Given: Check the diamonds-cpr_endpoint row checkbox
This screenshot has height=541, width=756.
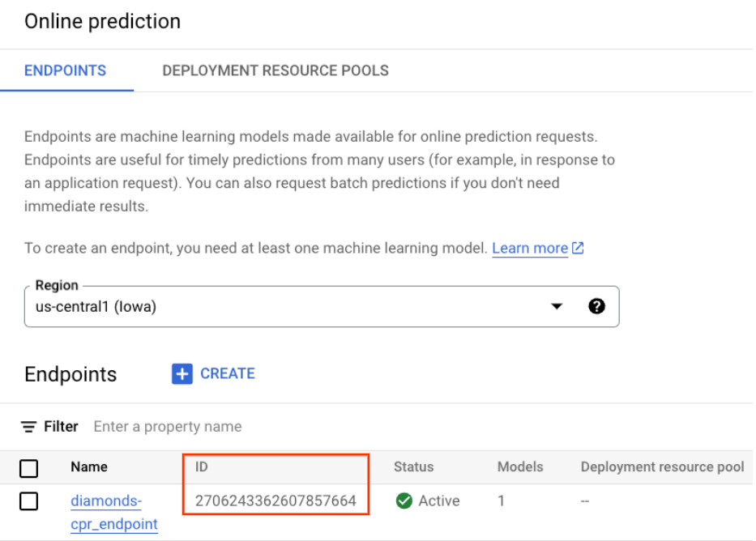Looking at the screenshot, I should 29,501.
